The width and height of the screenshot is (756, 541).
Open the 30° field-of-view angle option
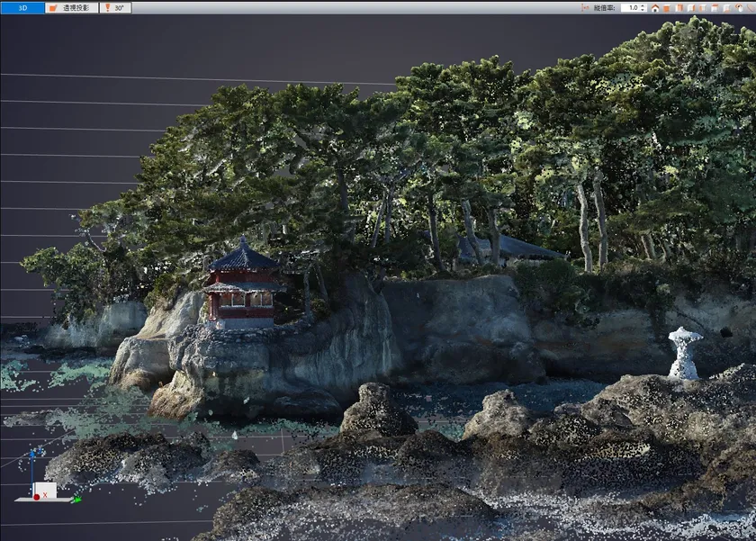tap(114, 7)
